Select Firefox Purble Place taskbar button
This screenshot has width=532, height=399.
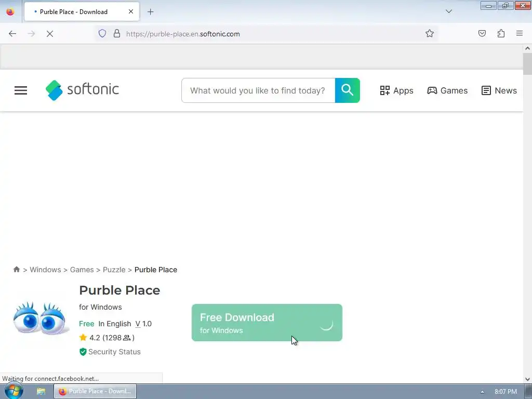point(95,391)
